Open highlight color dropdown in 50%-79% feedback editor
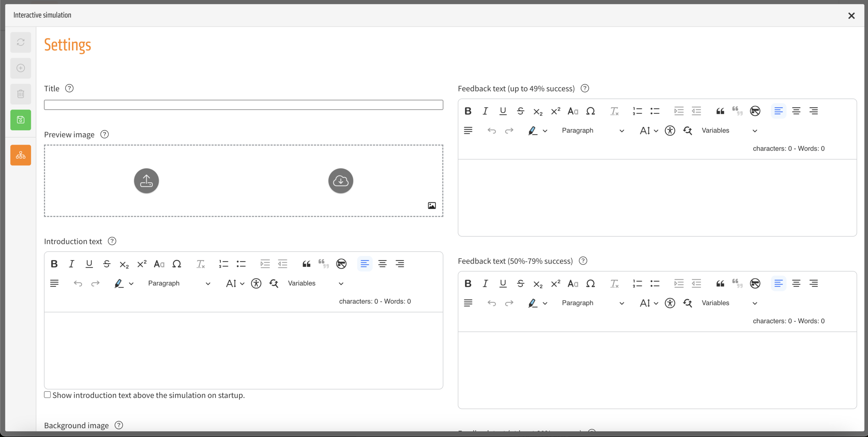This screenshot has height=437, width=868. pos(545,303)
